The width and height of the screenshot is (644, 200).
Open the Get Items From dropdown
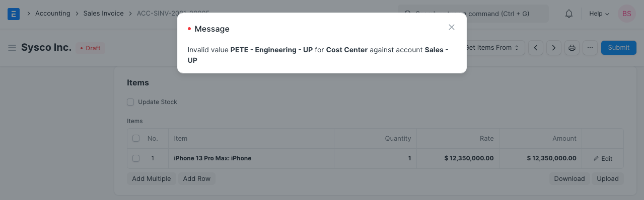491,48
